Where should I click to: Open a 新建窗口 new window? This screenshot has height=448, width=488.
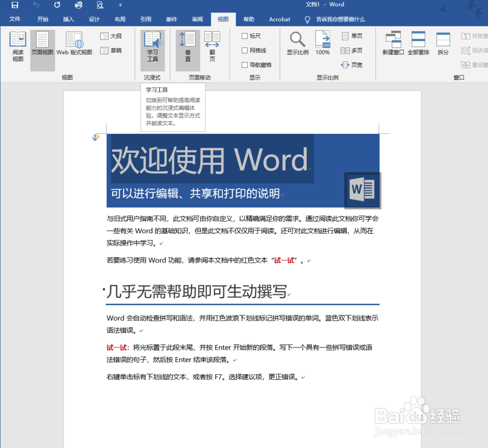pyautogui.click(x=393, y=43)
